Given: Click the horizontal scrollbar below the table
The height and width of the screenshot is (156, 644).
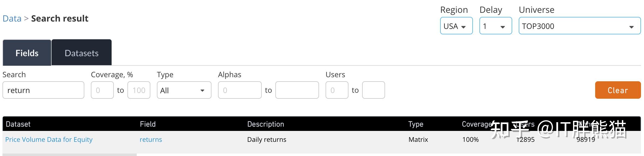Looking at the screenshot, I should pyautogui.click(x=70, y=154).
